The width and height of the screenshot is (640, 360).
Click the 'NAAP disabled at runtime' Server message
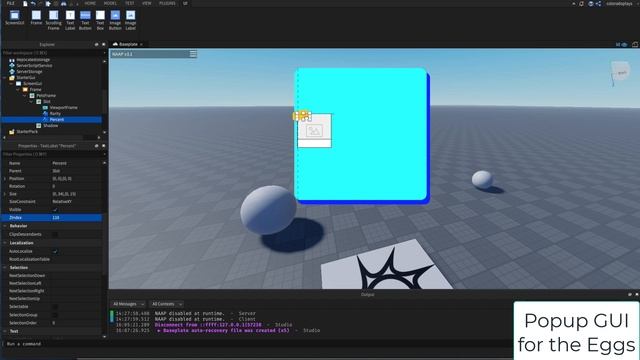[x=186, y=313]
